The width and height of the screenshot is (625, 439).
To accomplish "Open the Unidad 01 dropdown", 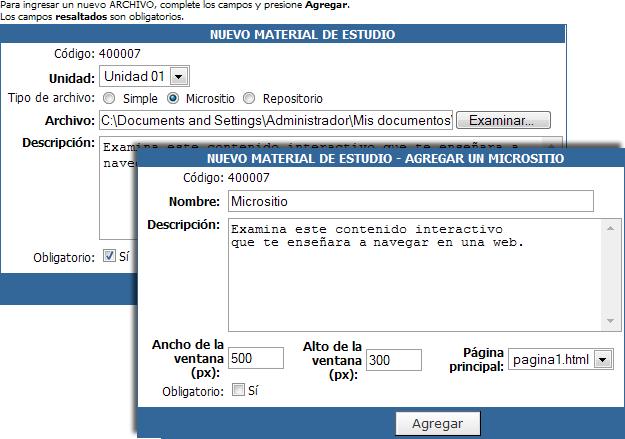I will coord(144,76).
